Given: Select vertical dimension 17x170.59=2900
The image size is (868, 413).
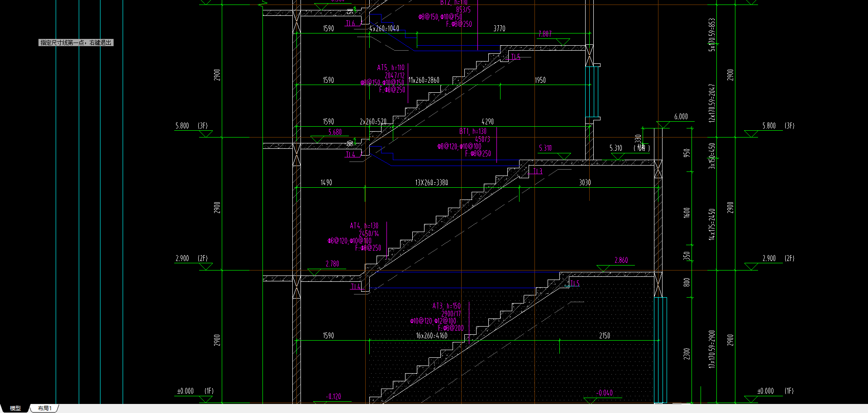Looking at the screenshot, I should click(712, 349).
